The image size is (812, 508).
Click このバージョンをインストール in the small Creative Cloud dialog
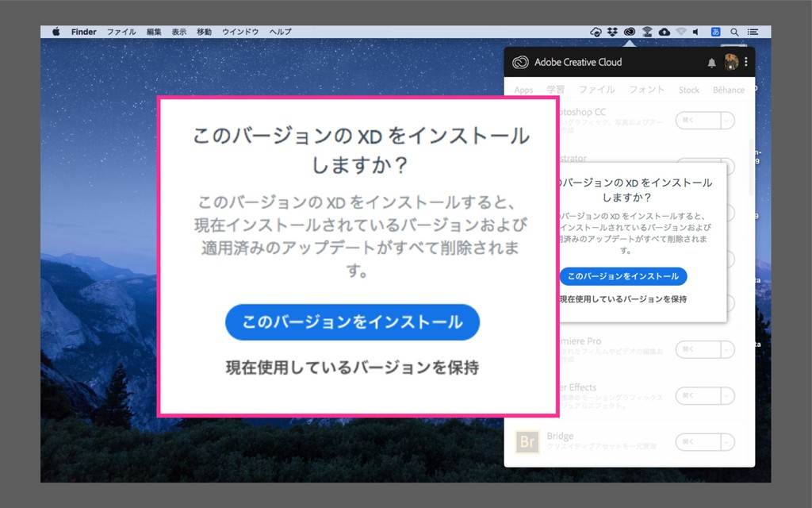pyautogui.click(x=623, y=276)
